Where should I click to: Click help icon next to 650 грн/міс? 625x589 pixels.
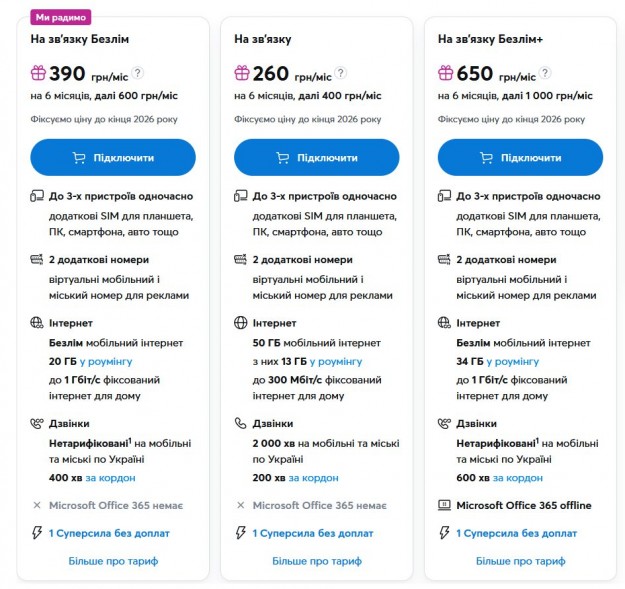pyautogui.click(x=547, y=73)
